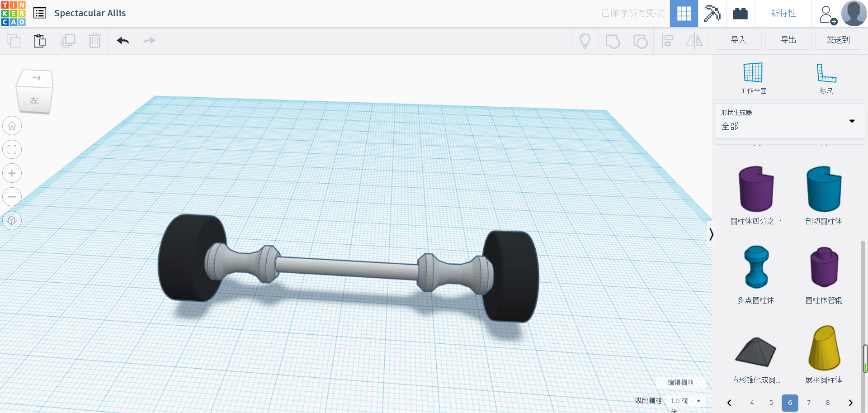
Task: Click the zoom out minus button
Action: (x=12, y=197)
